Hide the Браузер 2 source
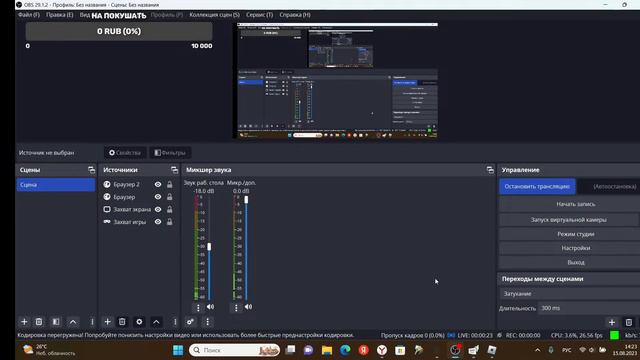Image resolution: width=640 pixels, height=360 pixels. [x=158, y=184]
